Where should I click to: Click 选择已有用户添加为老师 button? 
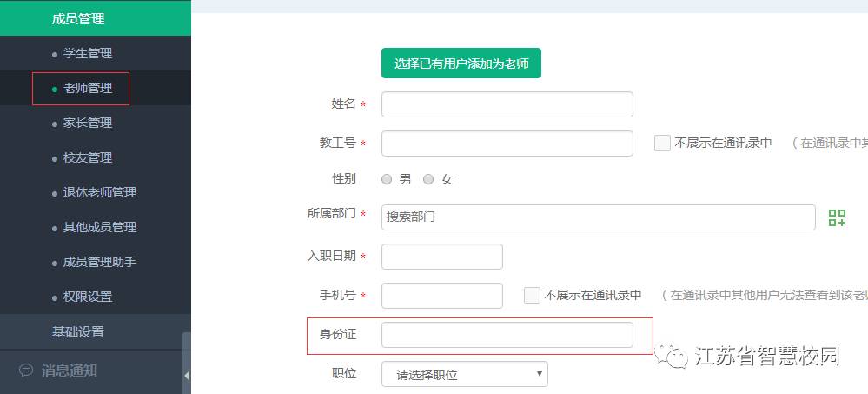tap(461, 63)
